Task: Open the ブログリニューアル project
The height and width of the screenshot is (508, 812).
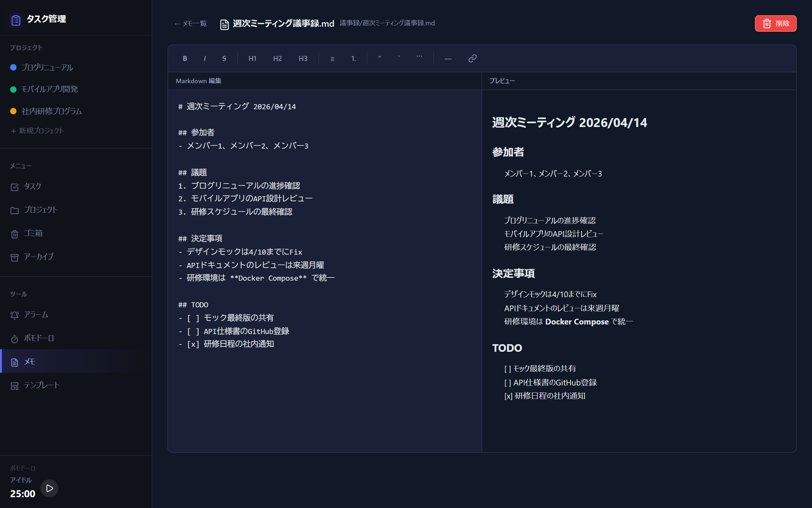Action: pos(47,68)
